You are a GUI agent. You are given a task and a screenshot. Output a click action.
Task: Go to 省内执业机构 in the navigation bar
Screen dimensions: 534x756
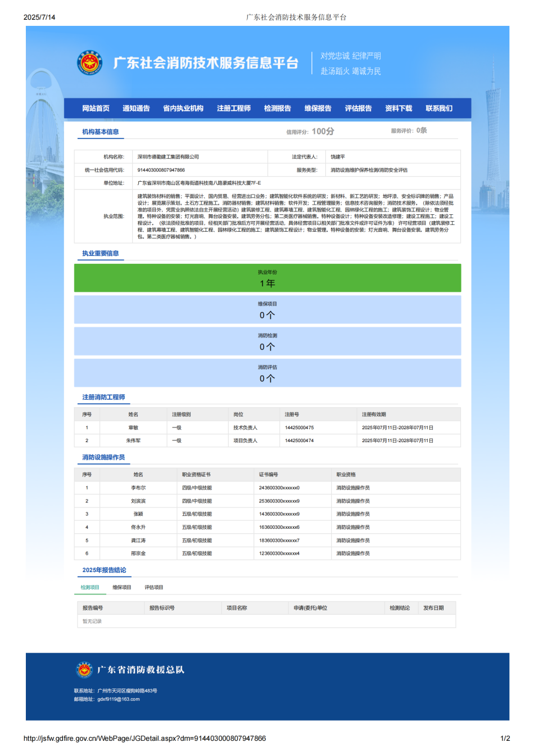pyautogui.click(x=183, y=109)
